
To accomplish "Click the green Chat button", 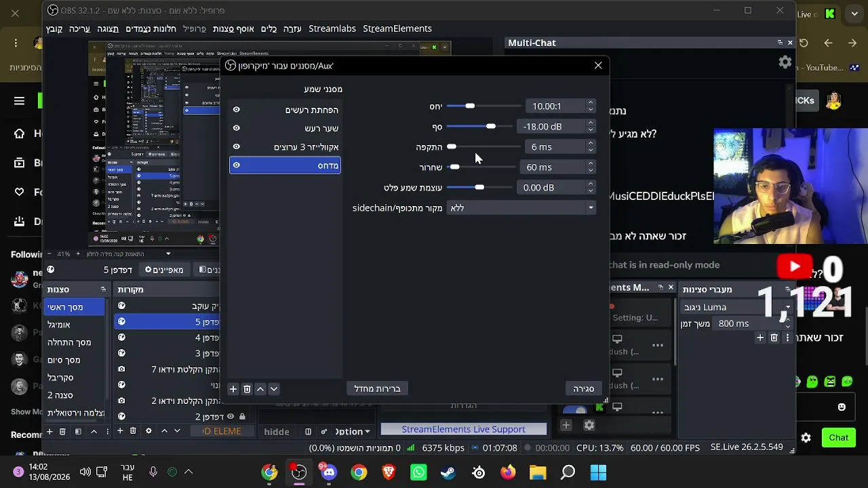I will pyautogui.click(x=839, y=438).
